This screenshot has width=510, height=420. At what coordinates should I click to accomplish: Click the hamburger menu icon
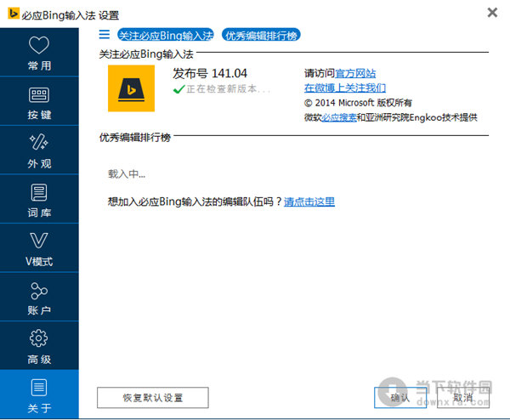(x=105, y=34)
